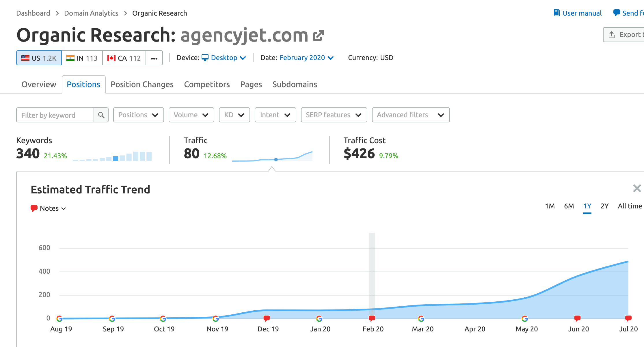Click the Export button
Viewport: 644px width, 347px height.
pyautogui.click(x=624, y=35)
